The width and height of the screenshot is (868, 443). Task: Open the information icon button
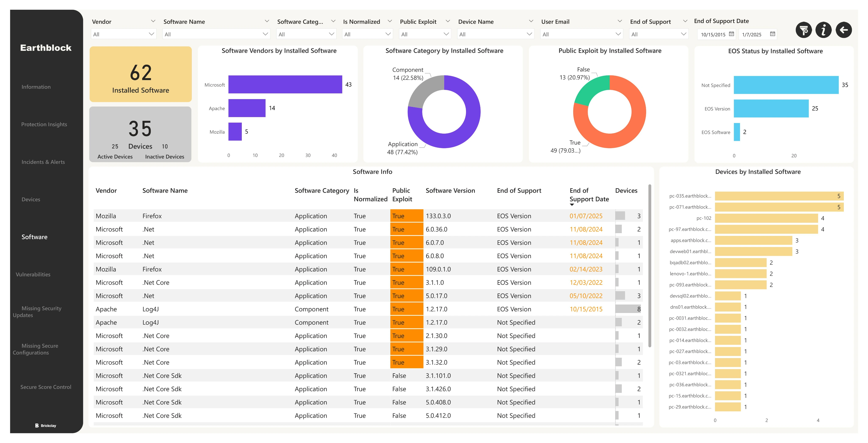tap(823, 30)
